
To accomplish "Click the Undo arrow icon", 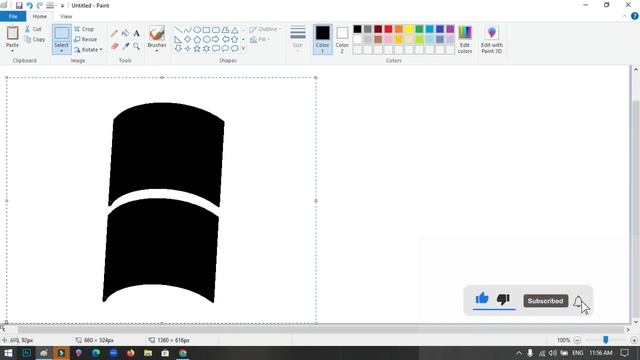I will coord(29,6).
